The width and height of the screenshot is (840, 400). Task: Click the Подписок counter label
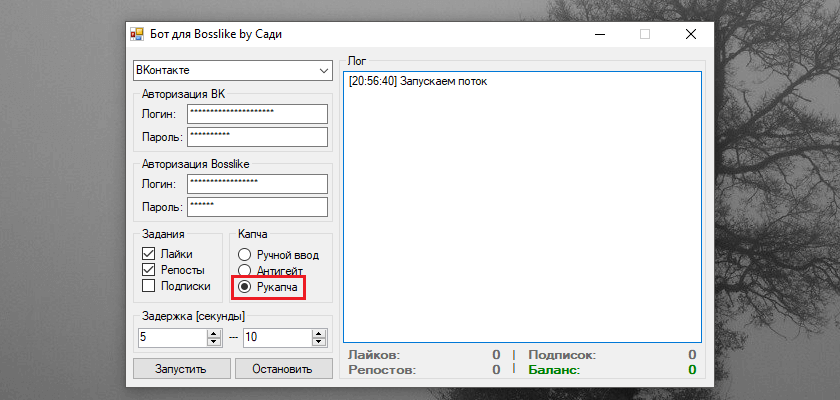pos(562,354)
